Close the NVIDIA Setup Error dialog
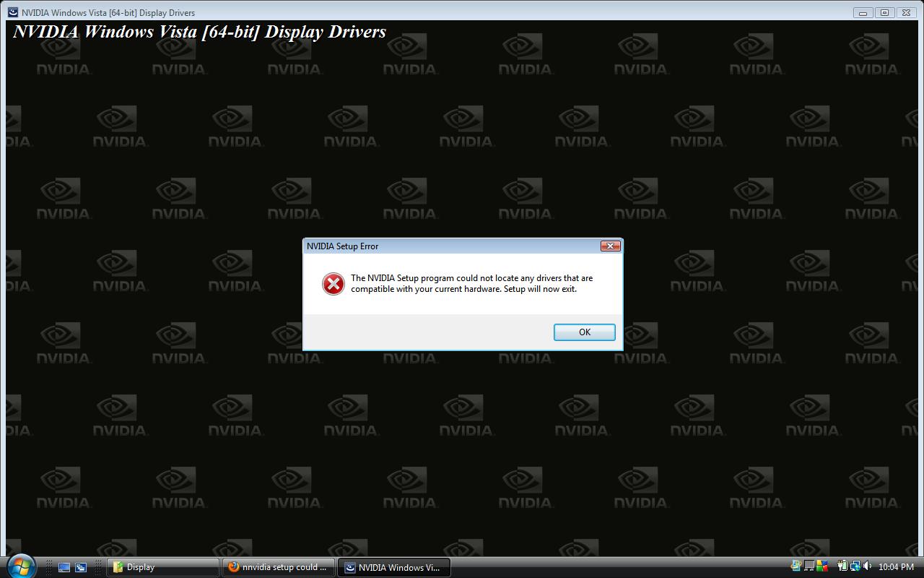 click(611, 246)
